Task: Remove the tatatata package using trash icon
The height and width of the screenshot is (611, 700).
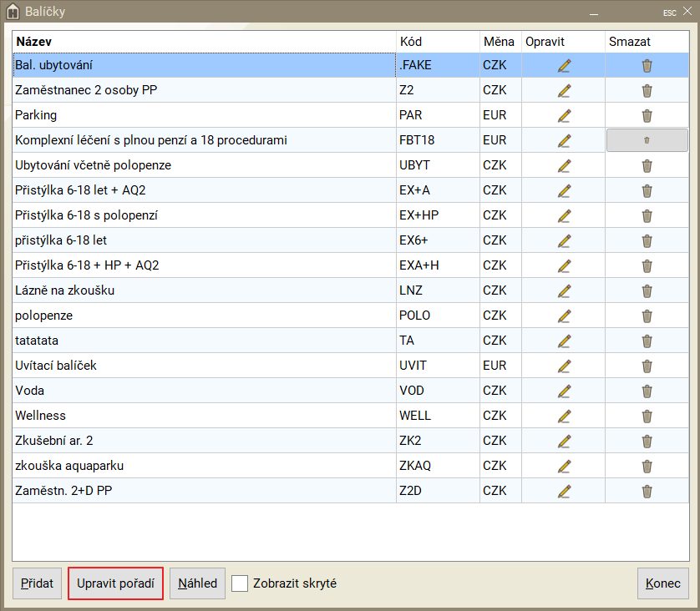Action: click(647, 341)
